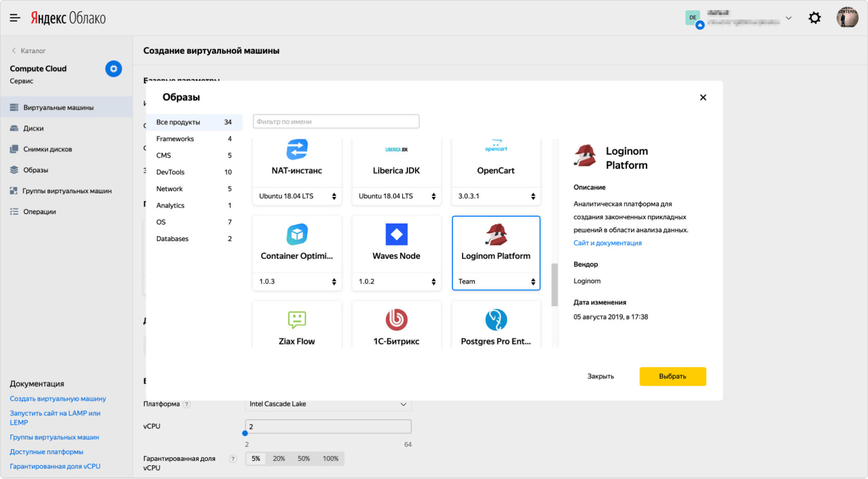The height and width of the screenshot is (479, 868).
Task: Open the hamburger navigation menu
Action: (15, 18)
